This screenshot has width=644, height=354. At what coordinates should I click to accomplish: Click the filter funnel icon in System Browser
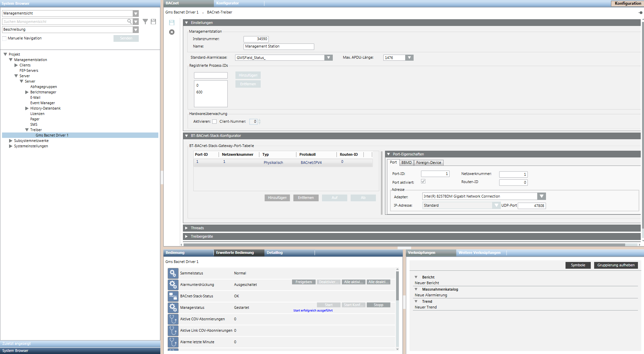145,22
